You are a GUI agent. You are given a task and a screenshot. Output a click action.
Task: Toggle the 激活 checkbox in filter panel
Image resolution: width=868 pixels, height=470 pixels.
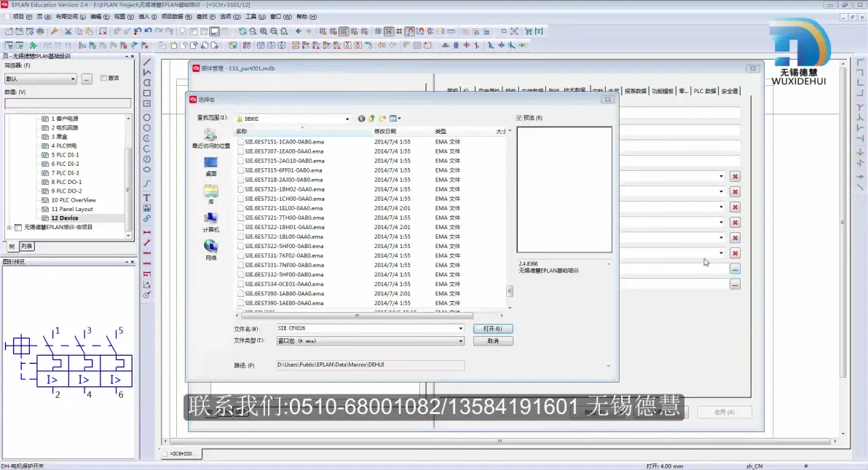click(x=103, y=78)
